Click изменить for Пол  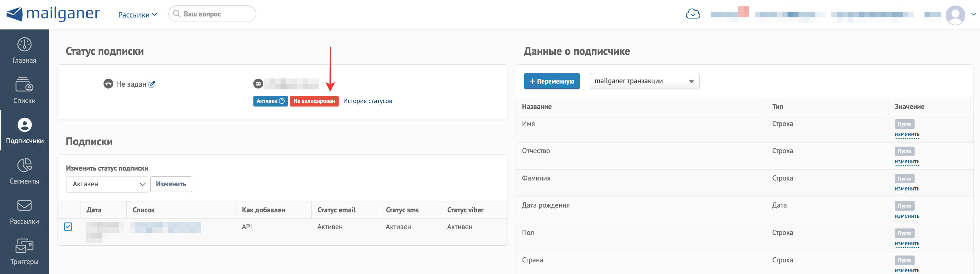point(907,244)
